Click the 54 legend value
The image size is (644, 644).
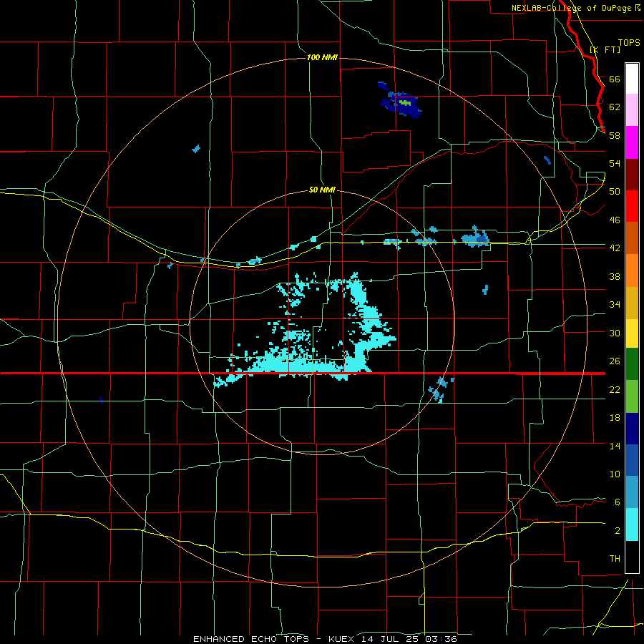pyautogui.click(x=615, y=163)
